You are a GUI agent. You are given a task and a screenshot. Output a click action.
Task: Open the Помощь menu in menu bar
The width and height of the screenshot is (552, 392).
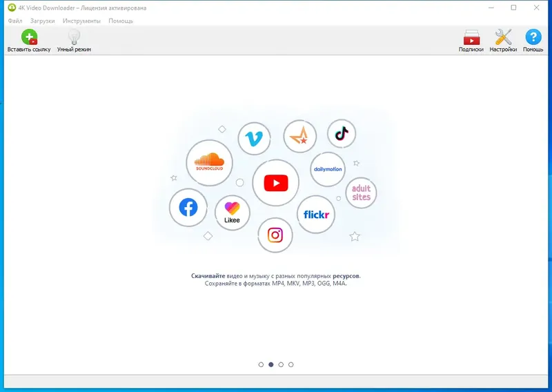point(121,21)
